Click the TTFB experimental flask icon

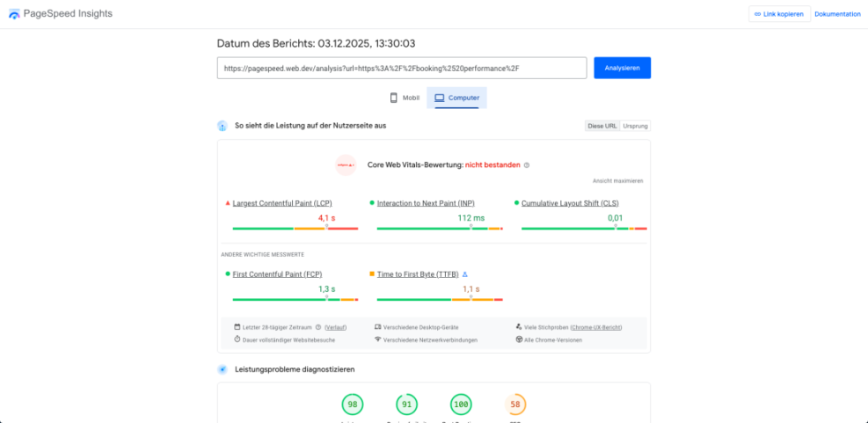point(465,274)
